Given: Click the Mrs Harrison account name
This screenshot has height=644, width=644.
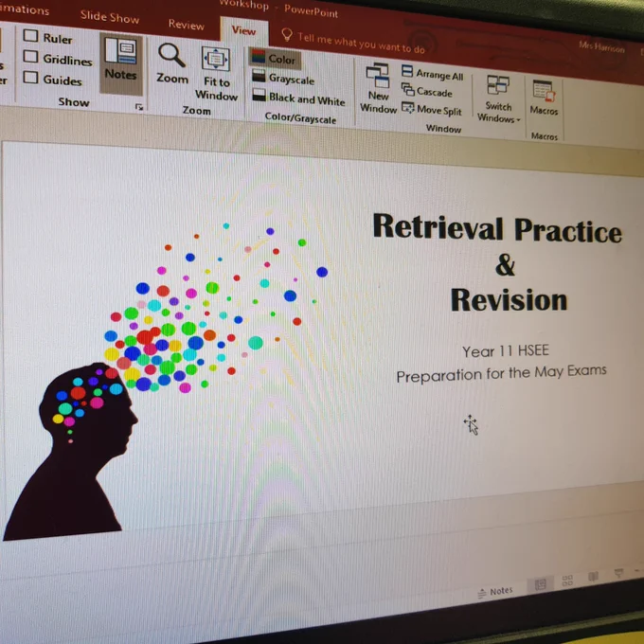Looking at the screenshot, I should 601,47.
